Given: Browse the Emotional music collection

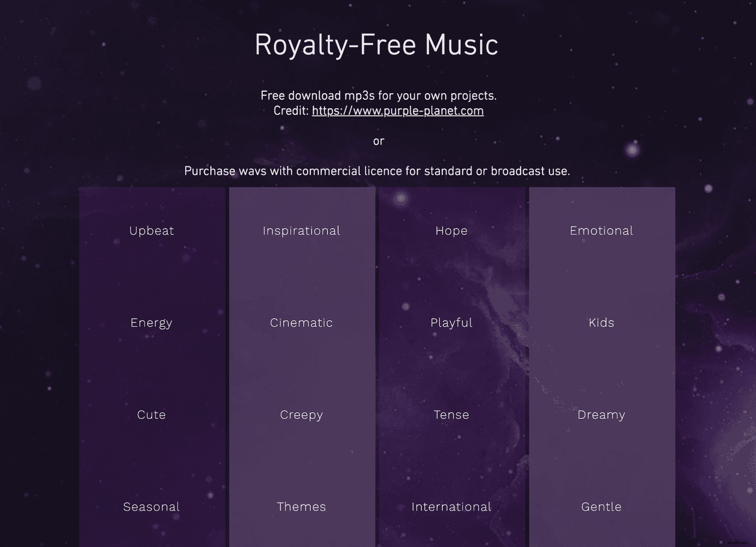Looking at the screenshot, I should (601, 231).
